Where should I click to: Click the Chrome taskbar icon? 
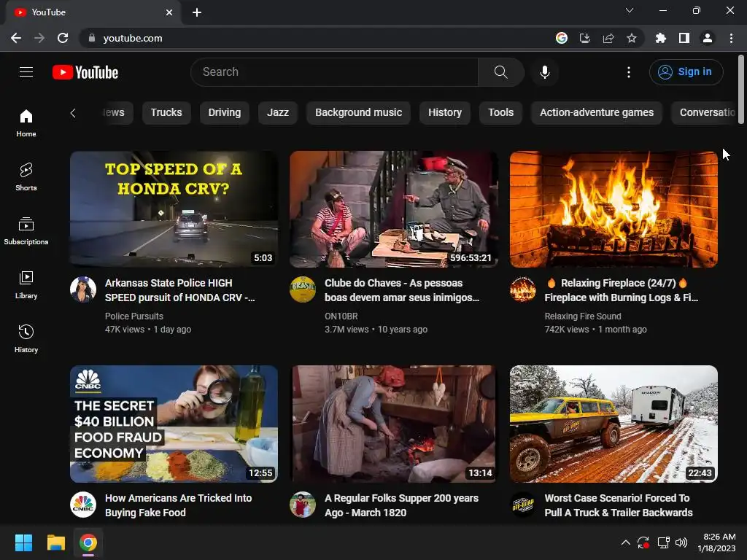(88, 542)
